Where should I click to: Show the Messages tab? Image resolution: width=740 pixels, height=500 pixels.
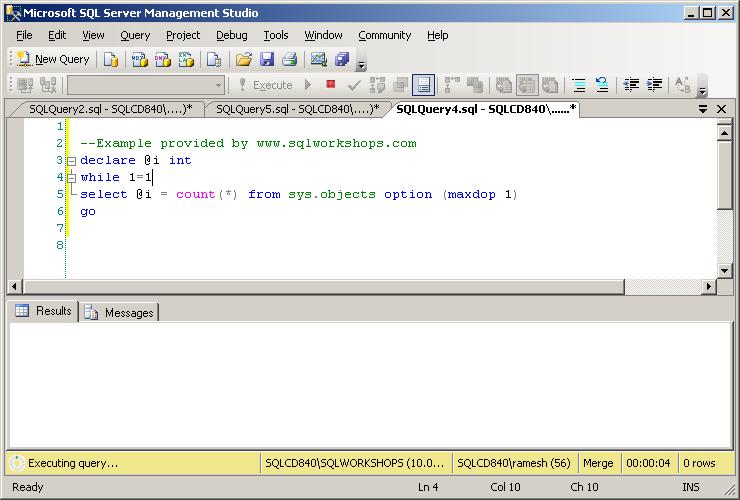click(x=119, y=312)
